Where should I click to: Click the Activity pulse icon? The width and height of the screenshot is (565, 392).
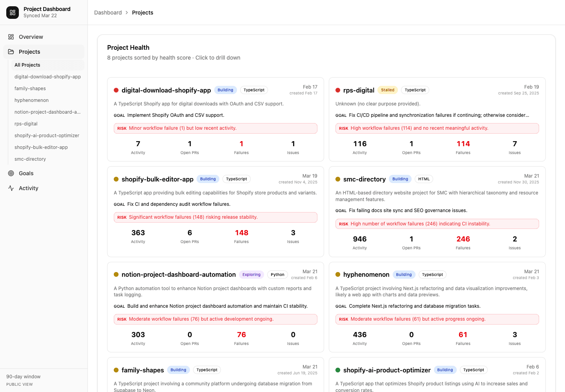click(11, 188)
